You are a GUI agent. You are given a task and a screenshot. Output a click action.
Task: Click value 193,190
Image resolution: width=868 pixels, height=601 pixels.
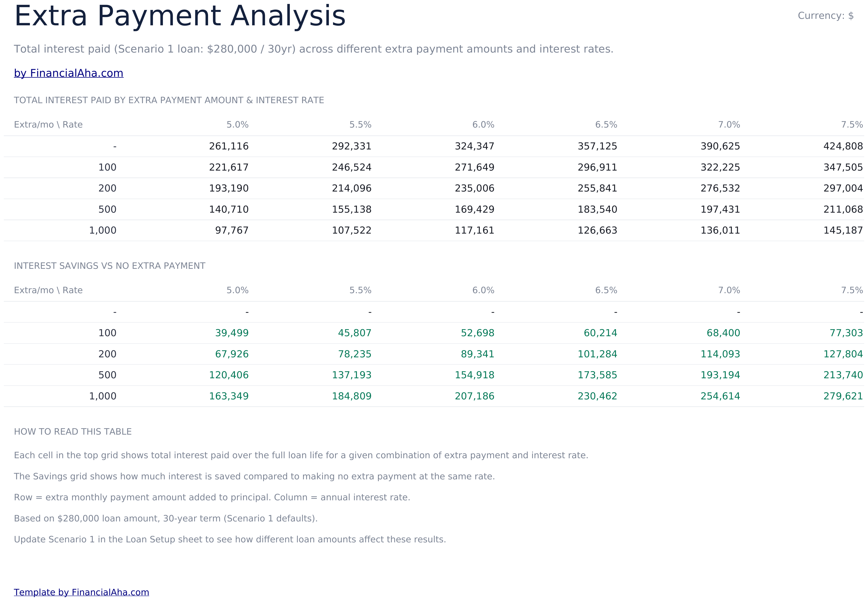pos(229,188)
